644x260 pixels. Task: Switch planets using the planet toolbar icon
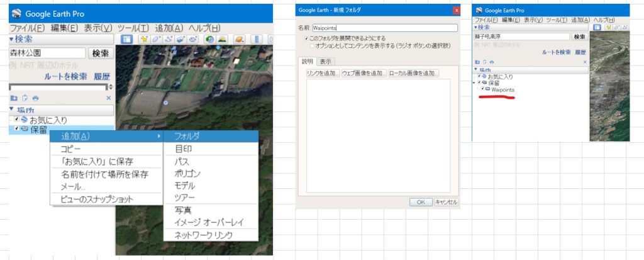[240, 40]
